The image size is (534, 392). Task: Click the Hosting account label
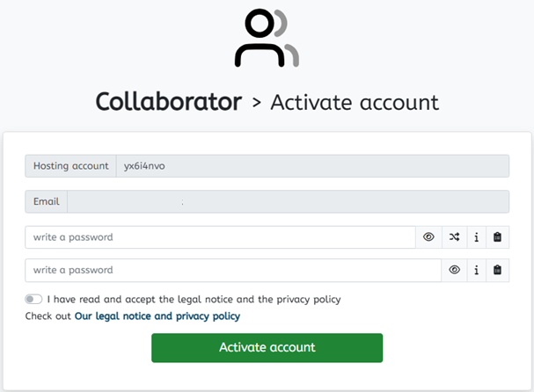70,166
